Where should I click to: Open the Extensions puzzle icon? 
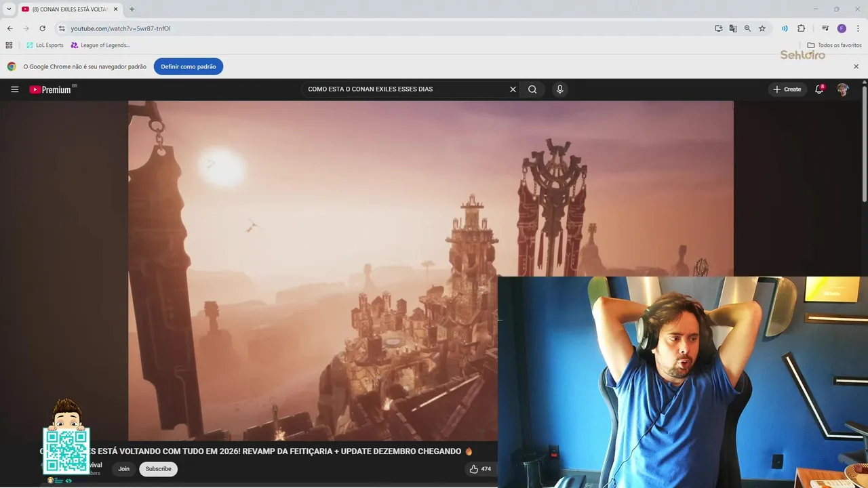tap(801, 28)
